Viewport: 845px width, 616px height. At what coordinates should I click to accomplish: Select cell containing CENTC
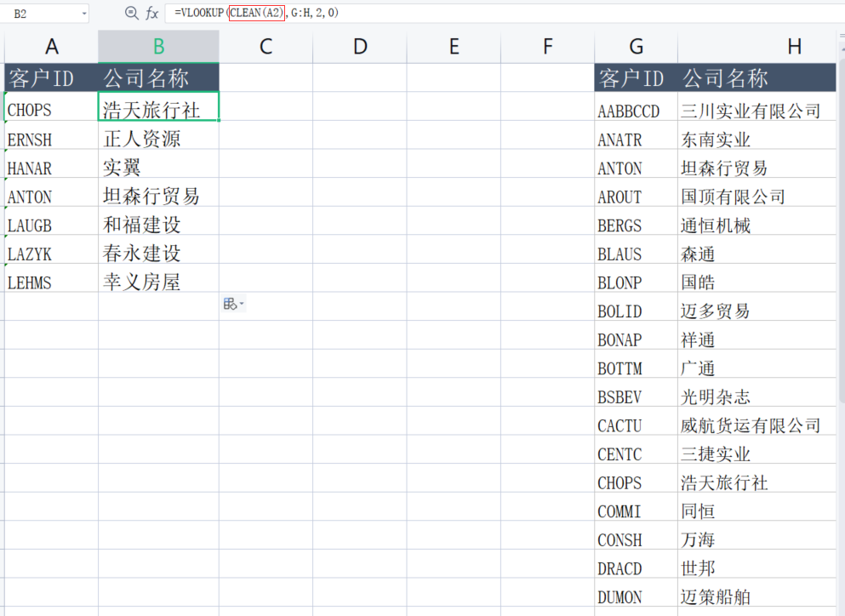pos(636,449)
